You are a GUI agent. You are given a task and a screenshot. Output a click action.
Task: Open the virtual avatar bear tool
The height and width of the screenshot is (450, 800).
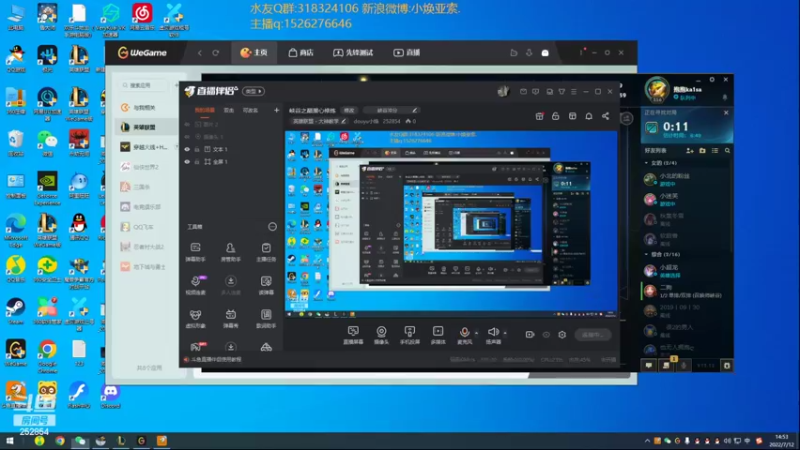(195, 318)
